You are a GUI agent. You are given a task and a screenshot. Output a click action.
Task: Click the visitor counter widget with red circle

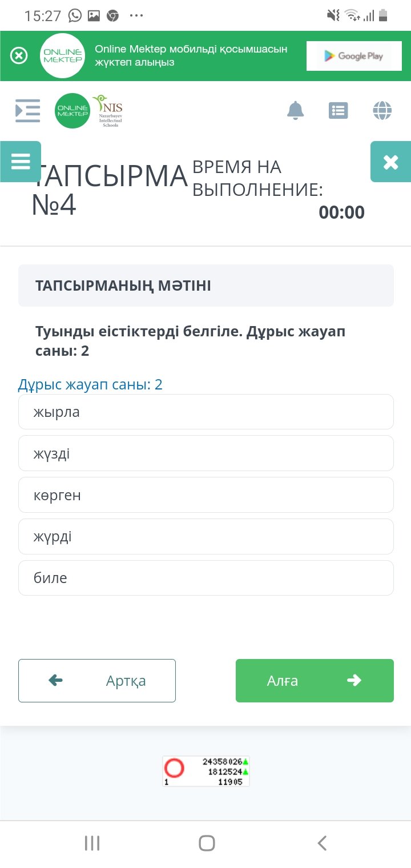(206, 771)
